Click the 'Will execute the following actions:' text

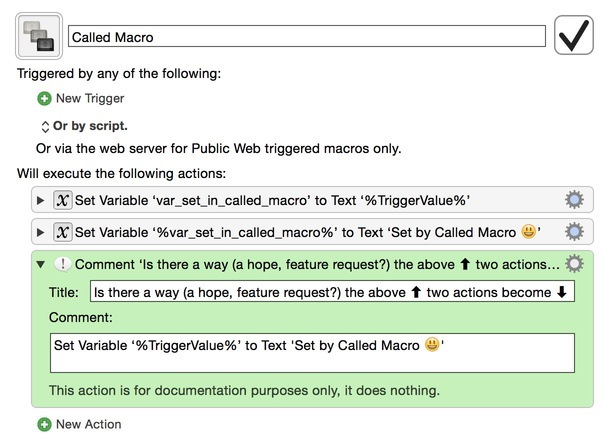click(x=122, y=173)
